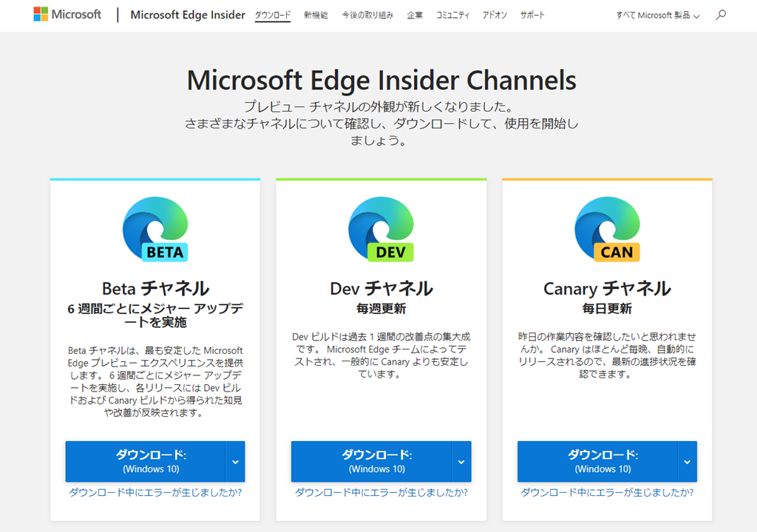Click the 毎日更新 subtitle

608,308
